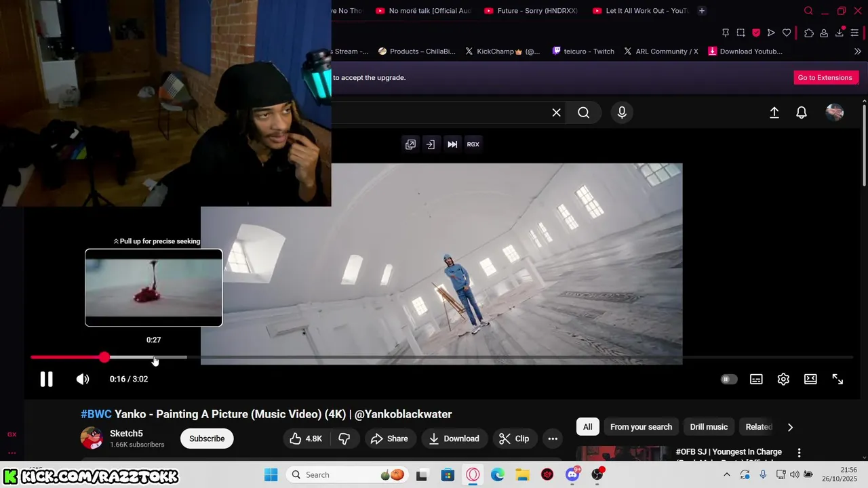Start voice search with the microphone
Image resolution: width=868 pixels, height=488 pixels.
click(x=622, y=113)
